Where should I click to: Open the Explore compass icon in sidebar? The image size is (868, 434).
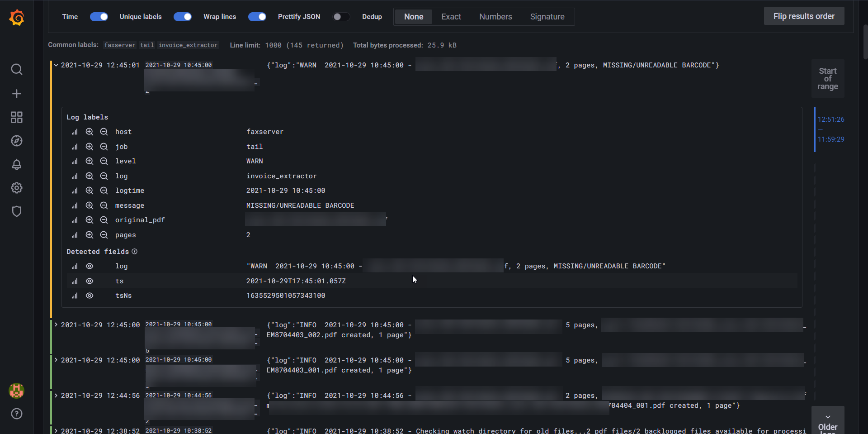coord(17,141)
